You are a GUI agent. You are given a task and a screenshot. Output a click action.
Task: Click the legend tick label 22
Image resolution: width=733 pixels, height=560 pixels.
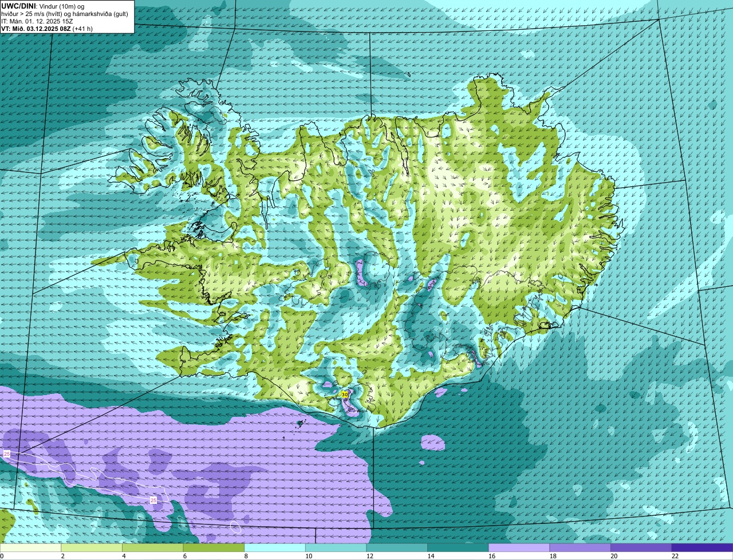coord(675,556)
